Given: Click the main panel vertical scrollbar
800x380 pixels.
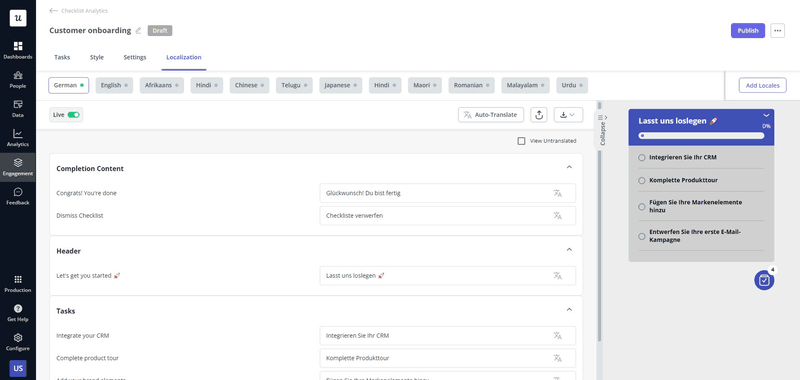Looking at the screenshot, I should tap(599, 245).
